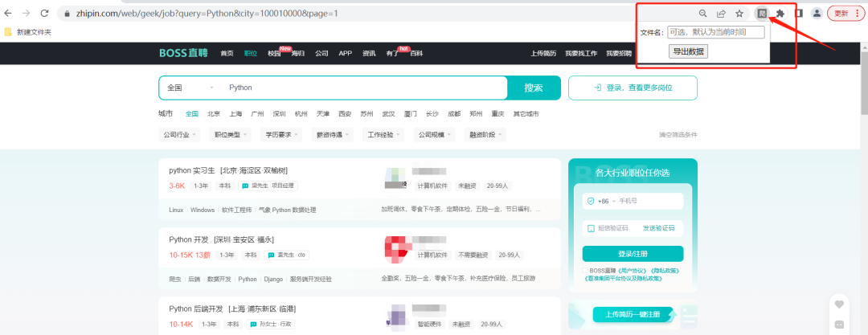Click the red 更新 update button
Image resolution: width=868 pixels, height=335 pixels.
click(x=845, y=14)
